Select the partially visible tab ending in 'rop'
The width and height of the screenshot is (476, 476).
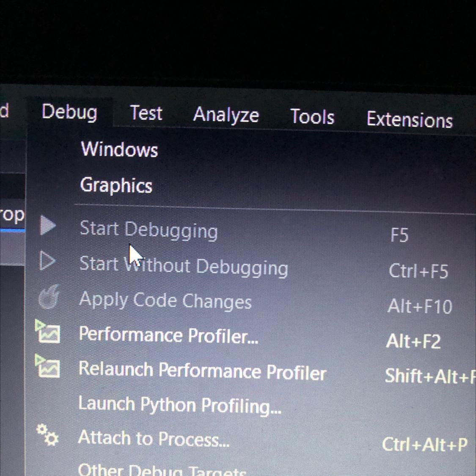[12, 215]
